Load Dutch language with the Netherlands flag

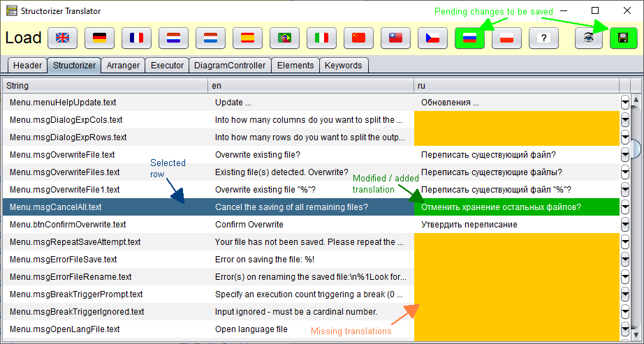[173, 38]
